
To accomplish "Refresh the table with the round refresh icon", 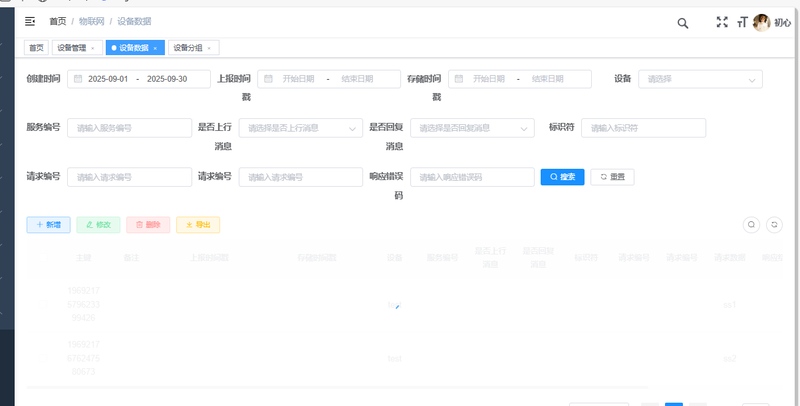I will click(x=773, y=225).
